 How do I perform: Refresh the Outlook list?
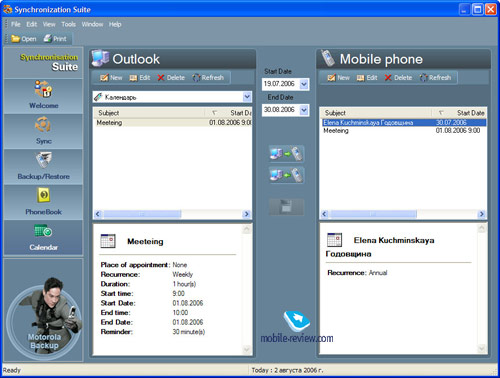click(x=208, y=78)
